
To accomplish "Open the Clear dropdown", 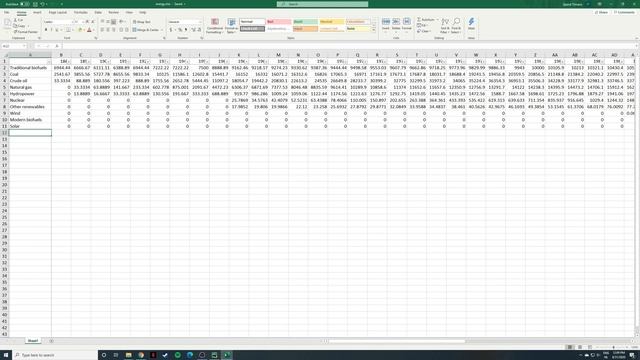I will 424,31.
